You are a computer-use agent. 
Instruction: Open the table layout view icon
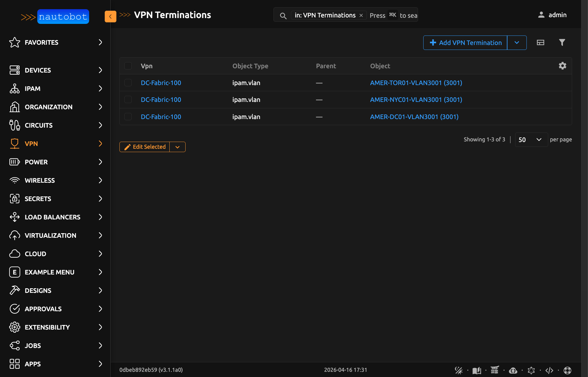coord(541,43)
